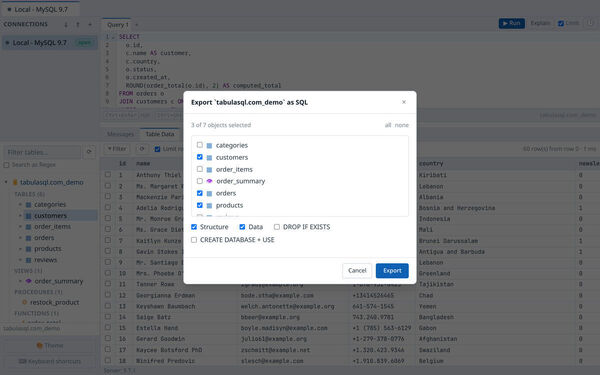The image size is (600, 375).
Task: Check the order_summary view for export
Action: [199, 181]
